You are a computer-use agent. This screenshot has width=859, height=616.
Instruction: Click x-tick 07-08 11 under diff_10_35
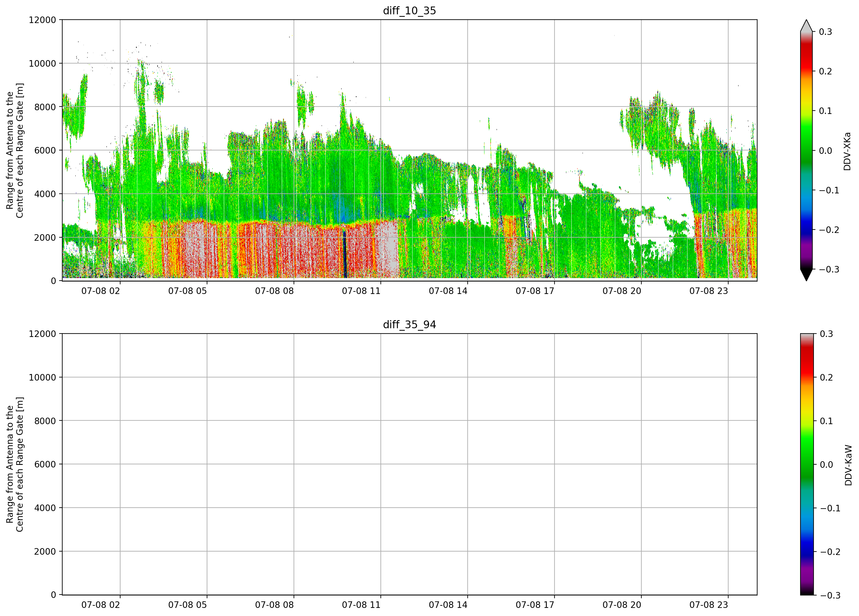tap(361, 291)
